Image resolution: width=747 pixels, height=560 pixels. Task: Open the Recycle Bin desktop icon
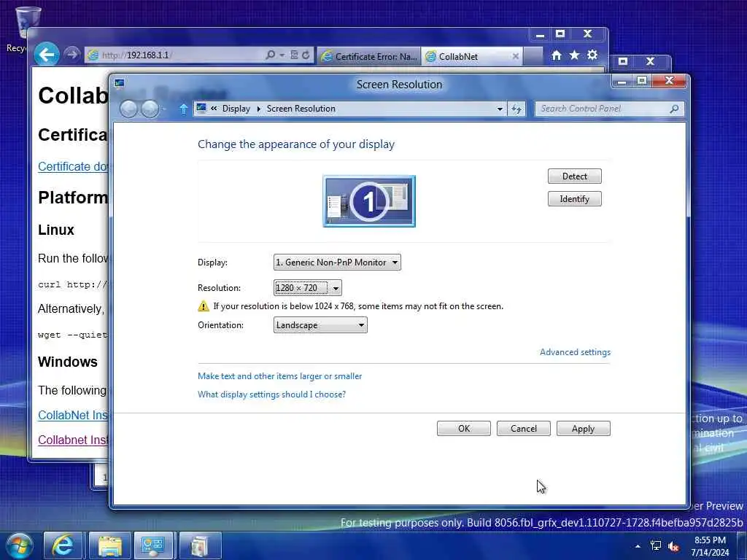pos(27,28)
